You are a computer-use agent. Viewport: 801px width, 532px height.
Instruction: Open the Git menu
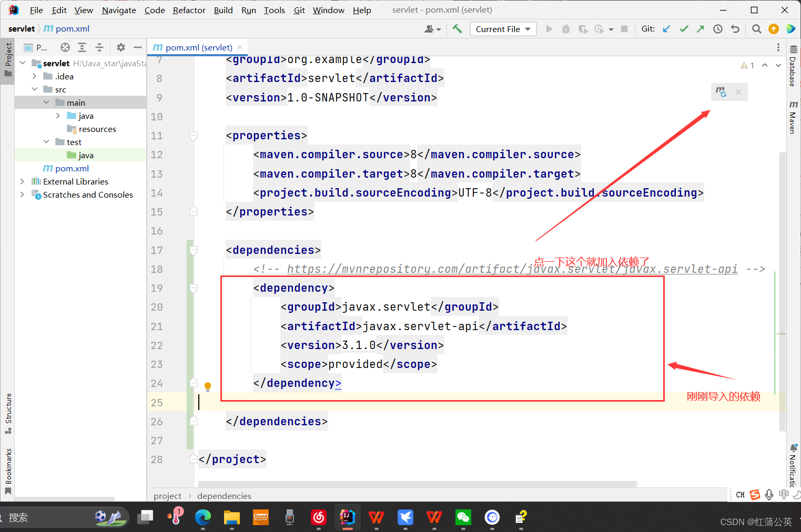click(x=299, y=10)
